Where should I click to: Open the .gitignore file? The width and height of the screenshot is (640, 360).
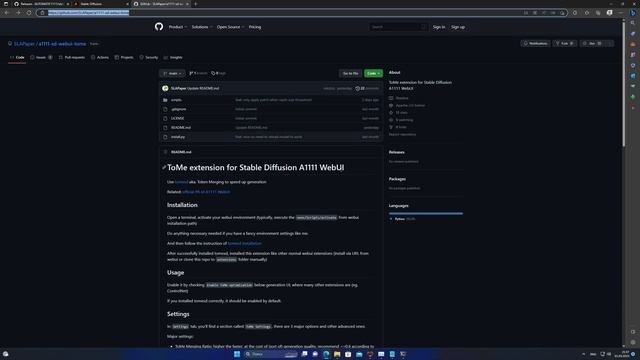coord(179,109)
